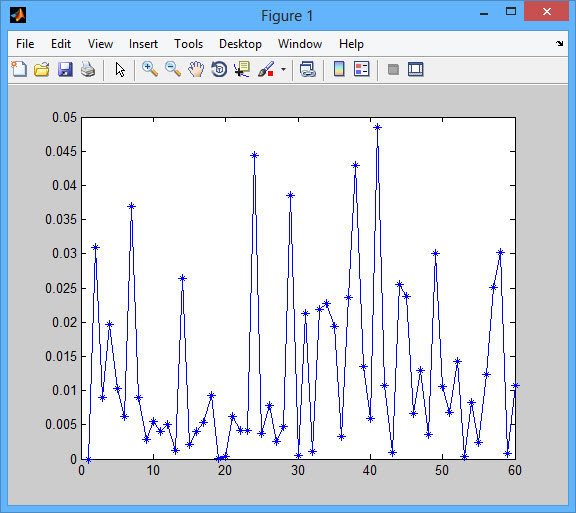Print the figure using the printer icon
Viewport: 576px width, 513px height.
point(88,69)
